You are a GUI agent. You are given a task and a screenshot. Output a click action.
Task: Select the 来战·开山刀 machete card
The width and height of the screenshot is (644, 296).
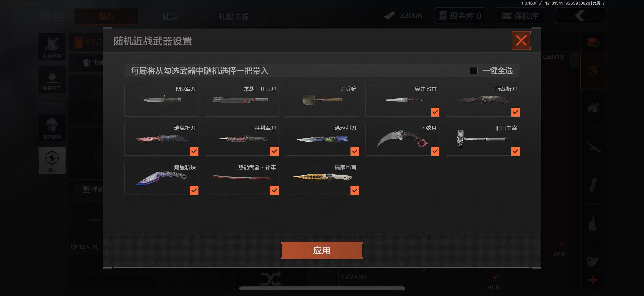(241, 100)
